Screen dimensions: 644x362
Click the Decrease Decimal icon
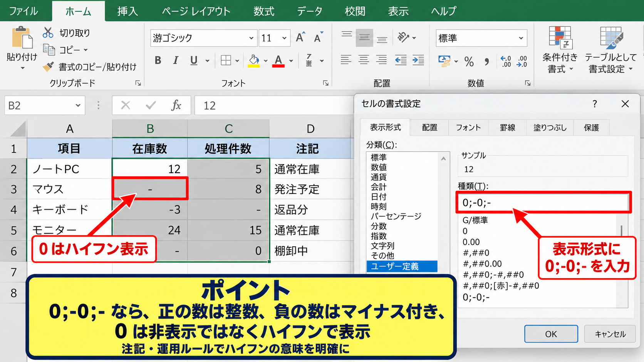click(x=522, y=61)
